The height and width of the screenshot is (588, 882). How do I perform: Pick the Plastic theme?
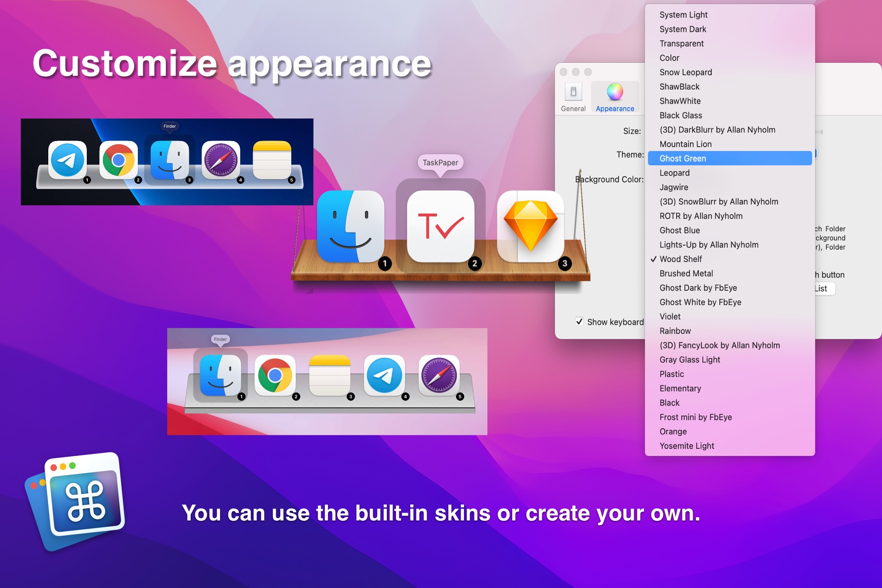pyautogui.click(x=730, y=374)
